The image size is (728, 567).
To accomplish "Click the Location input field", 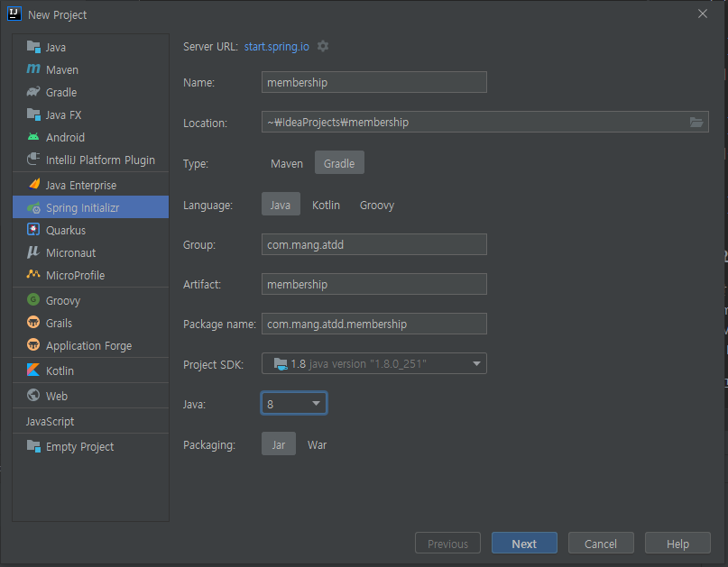I will 485,122.
